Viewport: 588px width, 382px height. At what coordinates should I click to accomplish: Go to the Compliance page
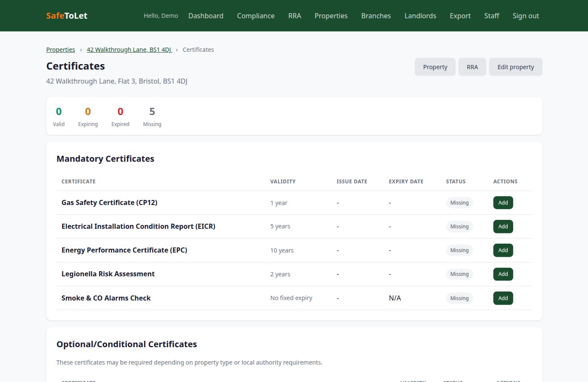[256, 16]
